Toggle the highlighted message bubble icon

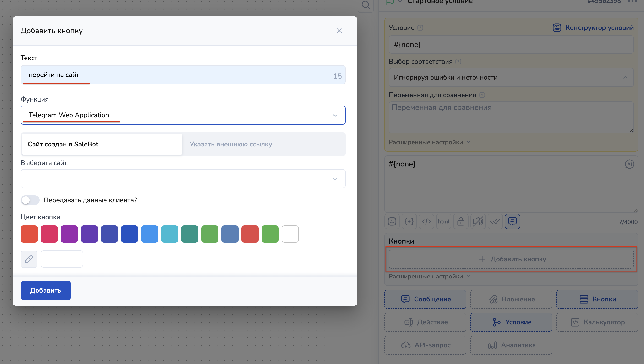(x=512, y=221)
